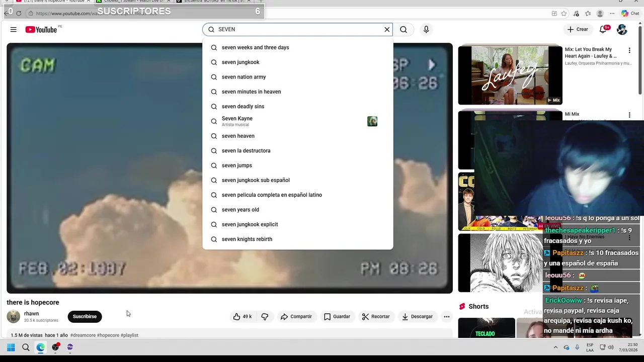Open Windows taskbar search
The width and height of the screenshot is (644, 362).
(26, 347)
